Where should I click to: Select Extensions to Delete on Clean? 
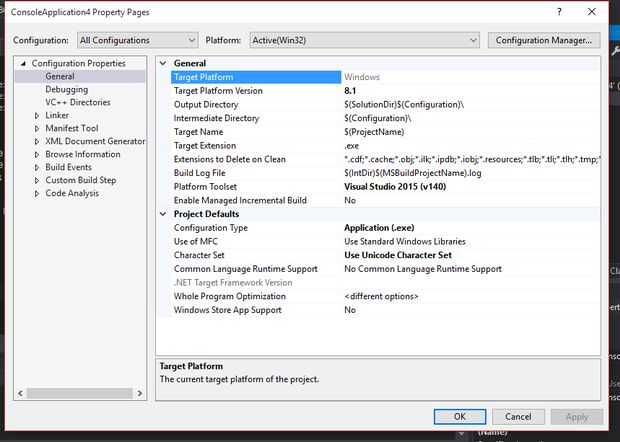229,159
